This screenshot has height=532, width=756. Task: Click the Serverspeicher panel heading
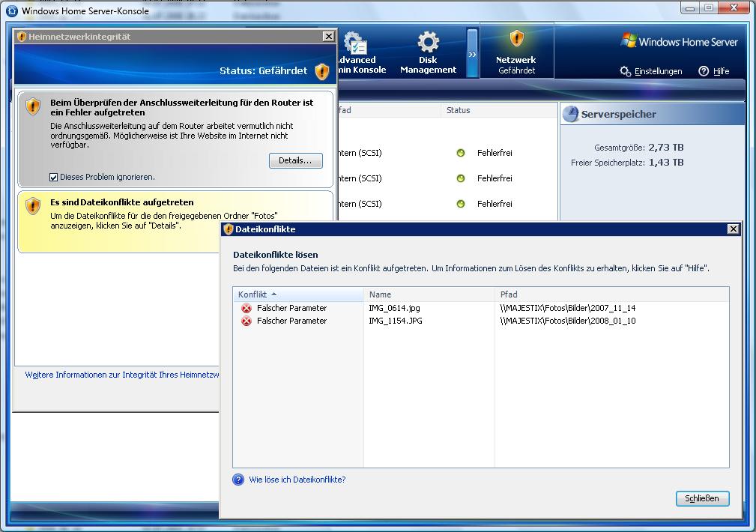click(x=618, y=115)
